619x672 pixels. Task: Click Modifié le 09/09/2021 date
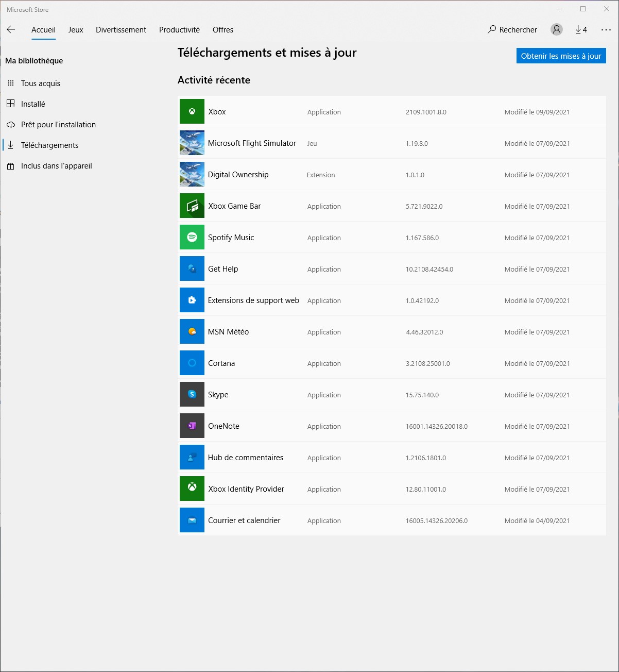pos(537,112)
